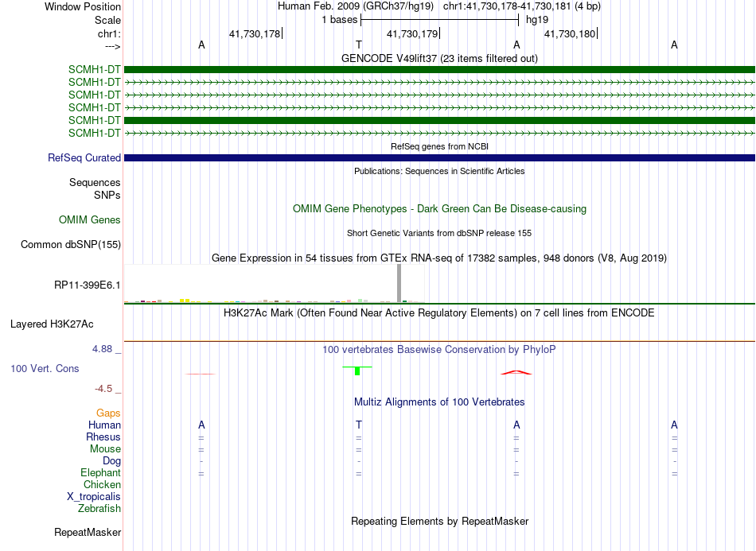The height and width of the screenshot is (551, 756).
Task: Click the Zebrafish species row label
Action: pyautogui.click(x=99, y=508)
